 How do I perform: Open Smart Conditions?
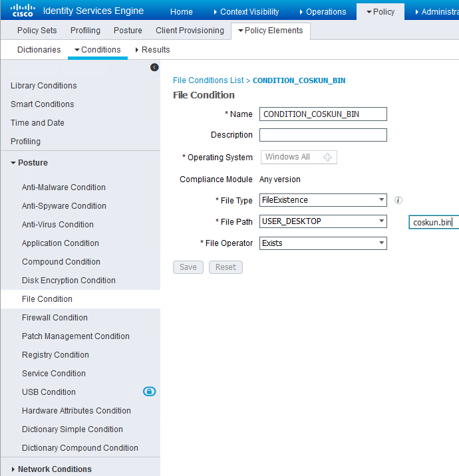(42, 104)
